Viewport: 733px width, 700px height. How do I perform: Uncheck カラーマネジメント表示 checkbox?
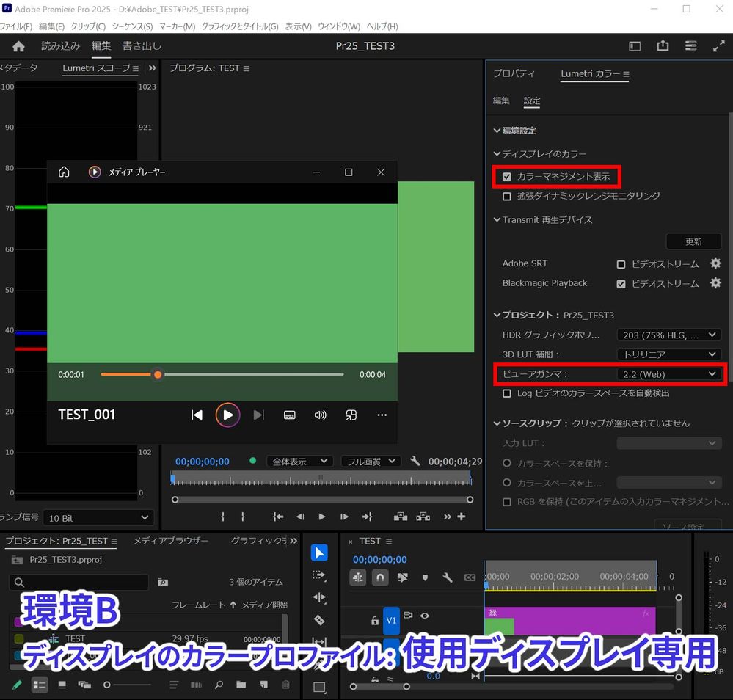pyautogui.click(x=507, y=177)
